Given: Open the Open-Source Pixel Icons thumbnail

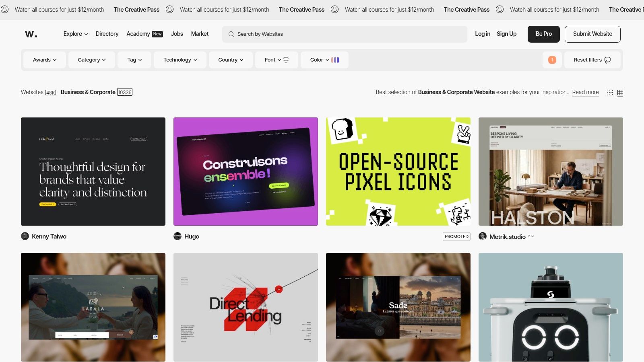Looking at the screenshot, I should click(398, 171).
